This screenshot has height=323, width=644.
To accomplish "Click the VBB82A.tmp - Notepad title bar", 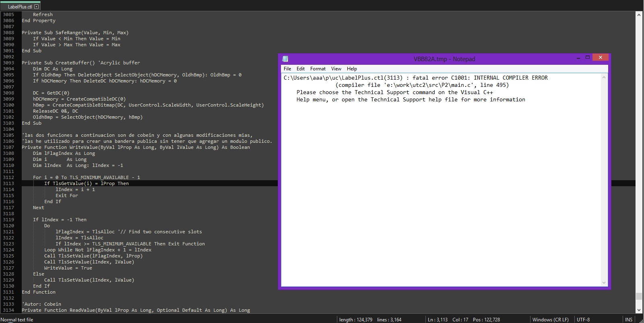I will pyautogui.click(x=444, y=59).
